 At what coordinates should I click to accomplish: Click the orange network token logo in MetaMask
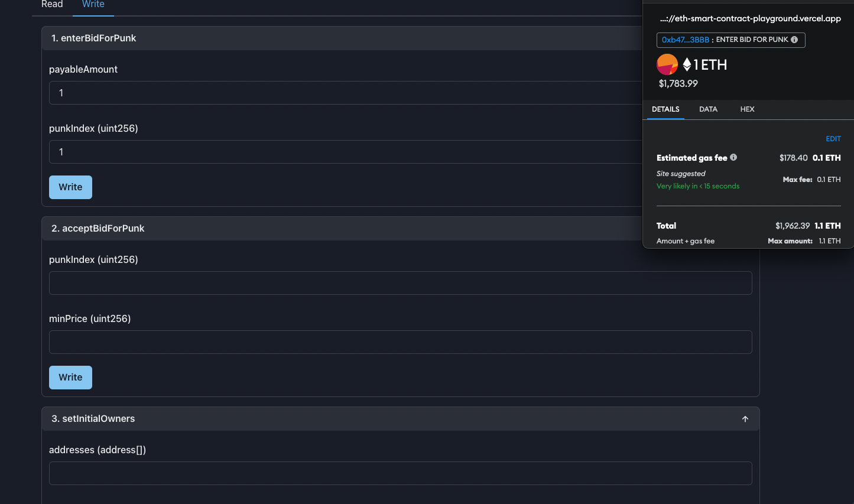point(667,64)
